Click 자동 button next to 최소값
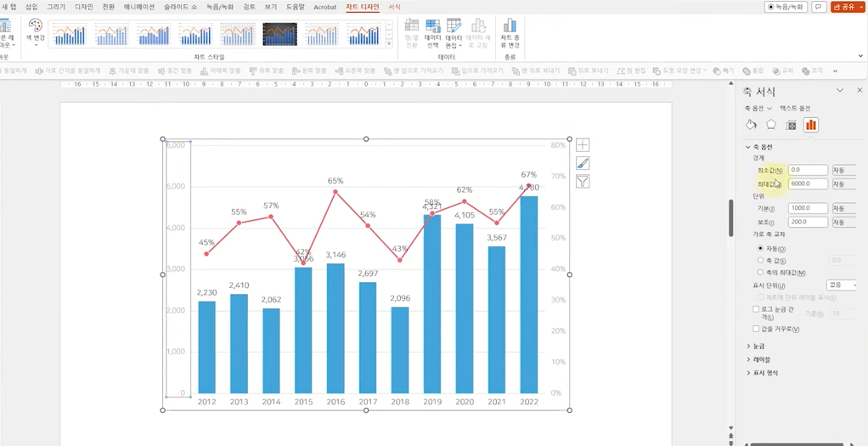Viewport: 868px width, 446px height. (x=844, y=170)
